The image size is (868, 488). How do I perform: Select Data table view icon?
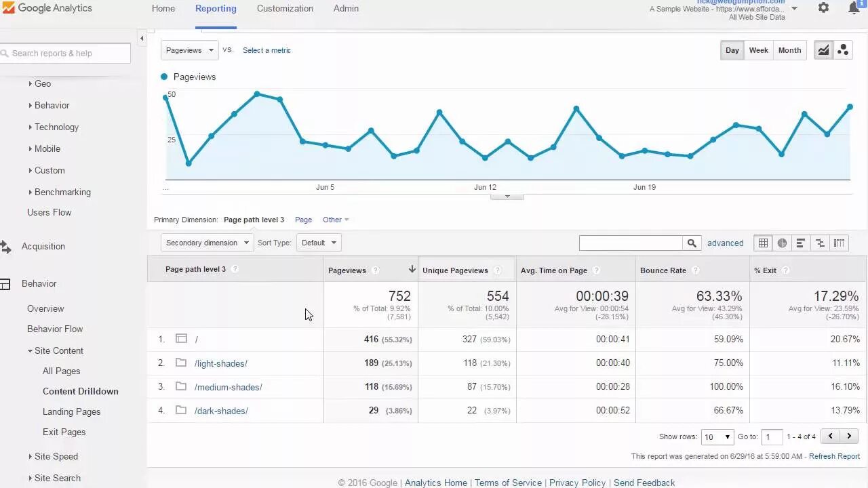[x=763, y=243]
